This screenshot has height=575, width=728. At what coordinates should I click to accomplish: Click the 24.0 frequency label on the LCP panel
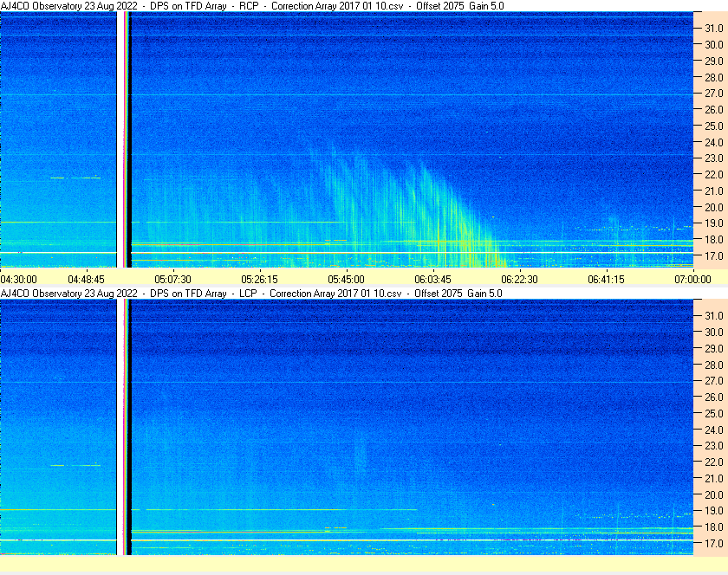click(714, 430)
